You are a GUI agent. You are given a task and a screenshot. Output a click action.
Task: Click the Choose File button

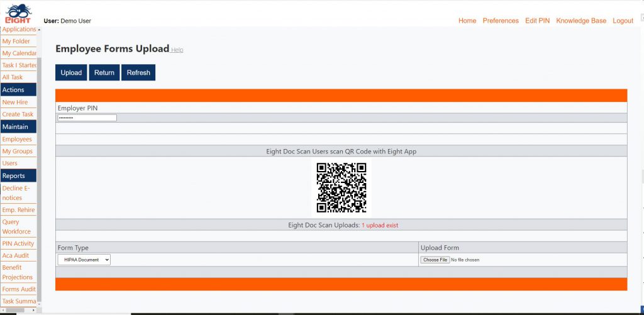pos(435,260)
